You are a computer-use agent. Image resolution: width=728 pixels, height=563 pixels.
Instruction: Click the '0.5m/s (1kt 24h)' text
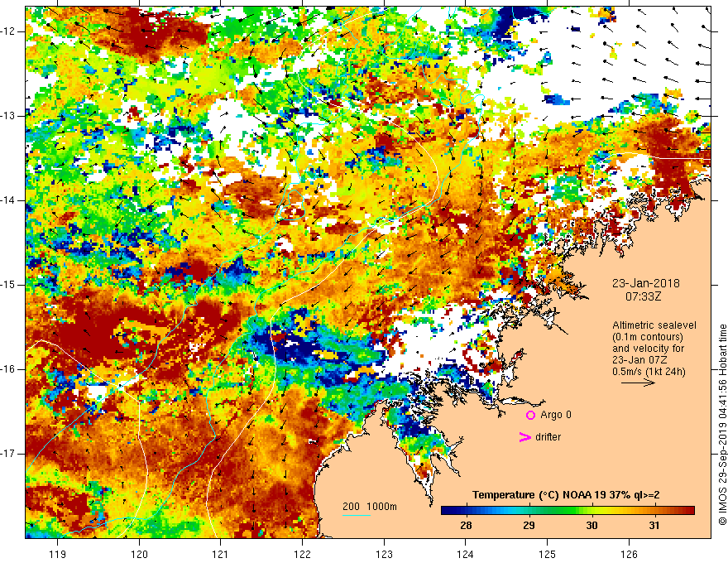649,372
